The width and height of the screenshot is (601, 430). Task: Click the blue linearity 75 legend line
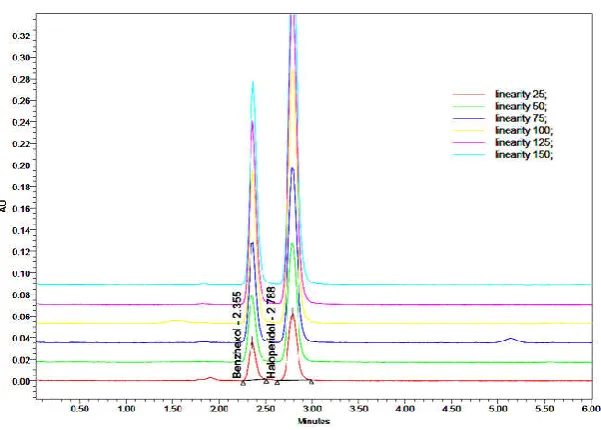469,118
